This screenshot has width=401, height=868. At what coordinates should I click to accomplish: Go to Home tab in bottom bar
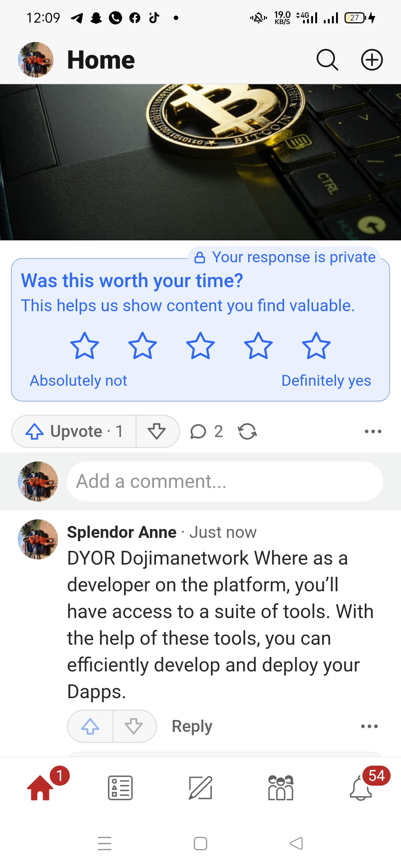(40, 788)
